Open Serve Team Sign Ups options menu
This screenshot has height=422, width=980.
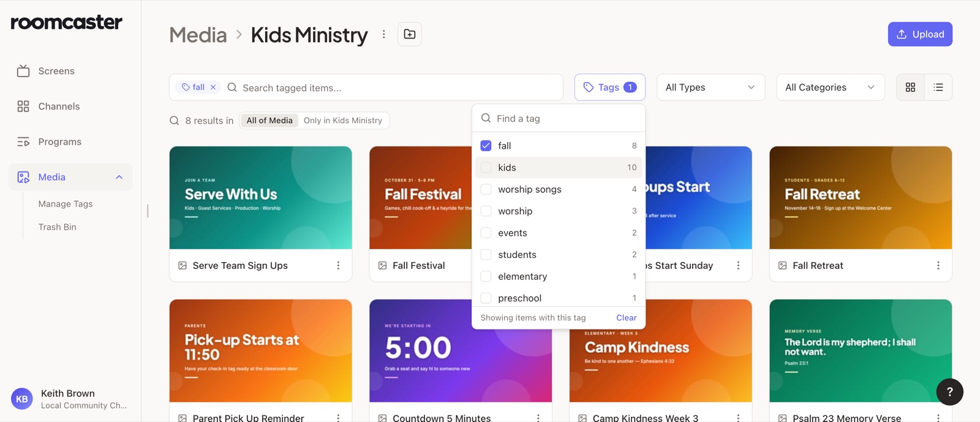click(x=338, y=265)
